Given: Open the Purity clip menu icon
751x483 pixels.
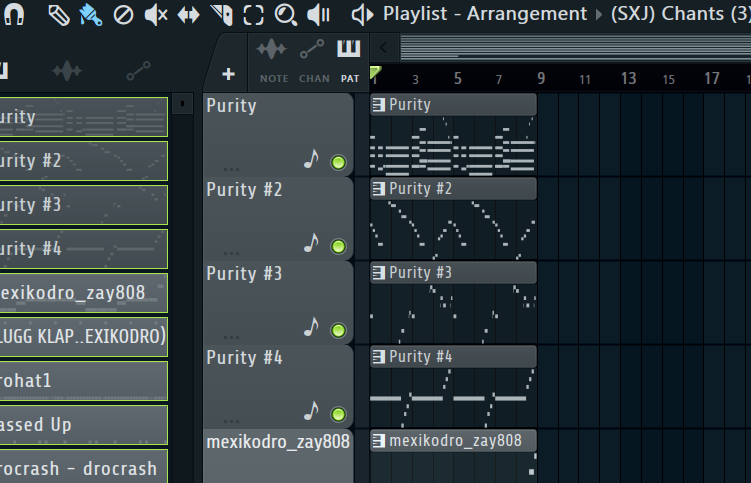Looking at the screenshot, I should 379,105.
